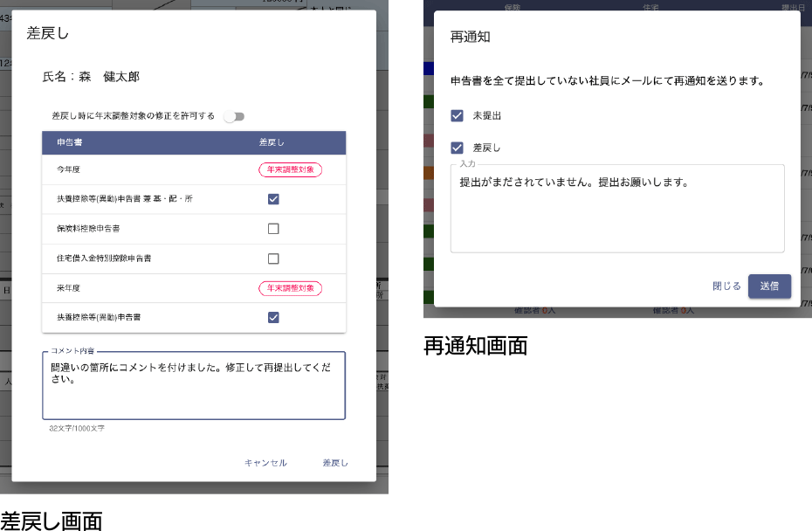Click the 32文字/1000文字 character counter
This screenshot has height=531, width=812.
(77, 429)
